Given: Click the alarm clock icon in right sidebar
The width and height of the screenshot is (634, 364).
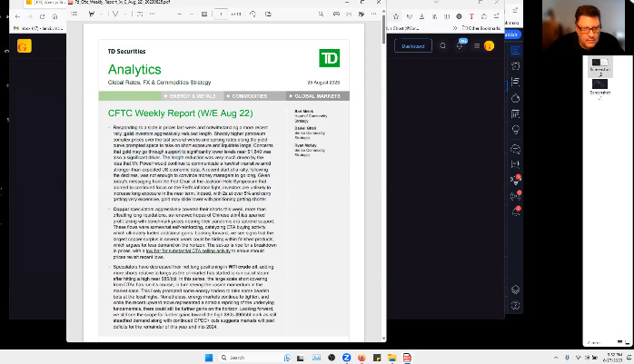Looking at the screenshot, I should (515, 66).
